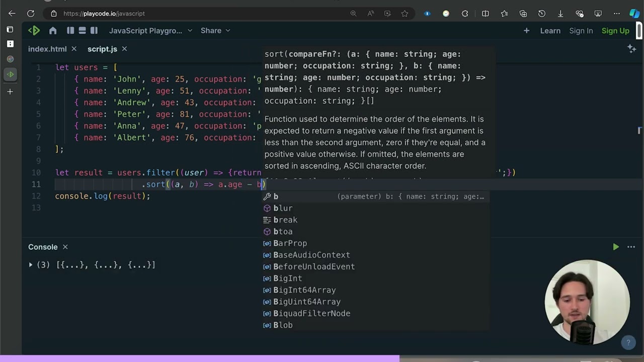
Task: Select 'BaseAudioContext' autocomplete suggestion
Action: [x=376, y=255]
